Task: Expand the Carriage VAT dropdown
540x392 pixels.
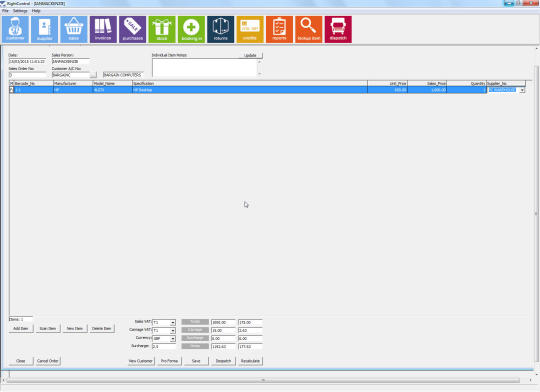Action: coord(173,331)
